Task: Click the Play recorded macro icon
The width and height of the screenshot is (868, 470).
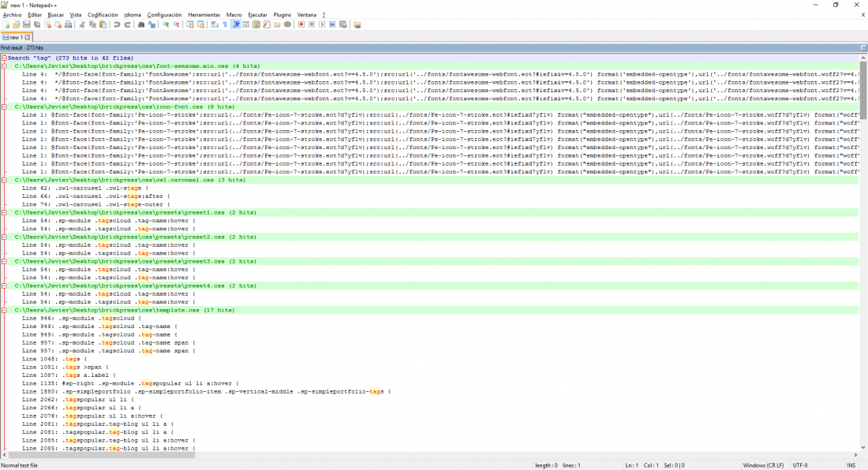Action: [x=322, y=24]
